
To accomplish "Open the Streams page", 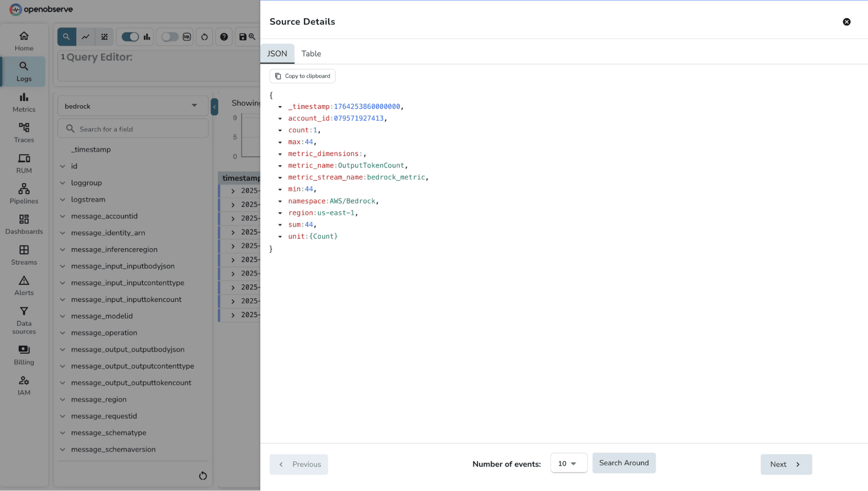I will [24, 255].
